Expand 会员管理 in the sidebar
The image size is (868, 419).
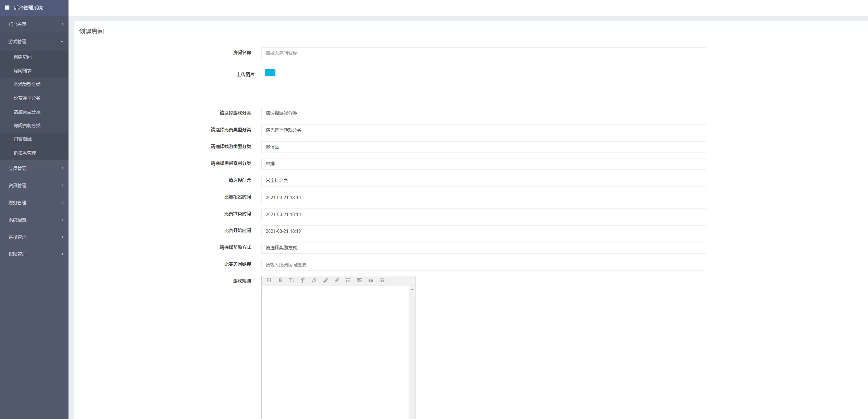34,168
